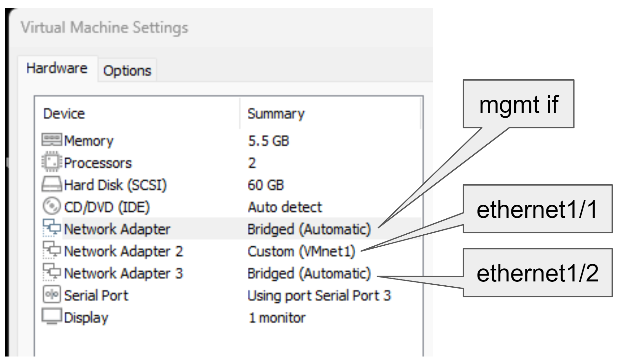The height and width of the screenshot is (364, 619).
Task: Click the Memory device icon
Action: [51, 140]
